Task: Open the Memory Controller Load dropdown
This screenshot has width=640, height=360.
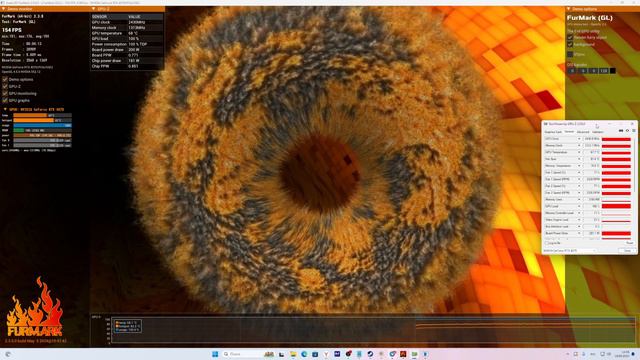Action: (x=579, y=213)
